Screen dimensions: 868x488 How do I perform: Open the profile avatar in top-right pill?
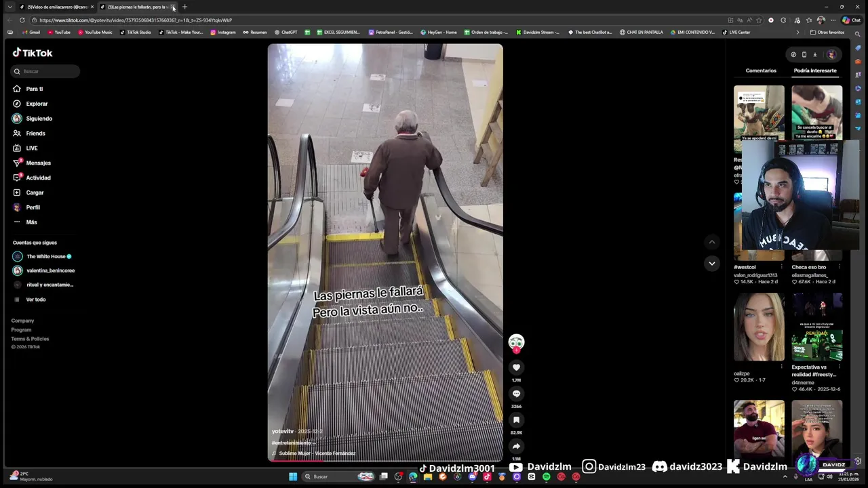click(x=831, y=55)
